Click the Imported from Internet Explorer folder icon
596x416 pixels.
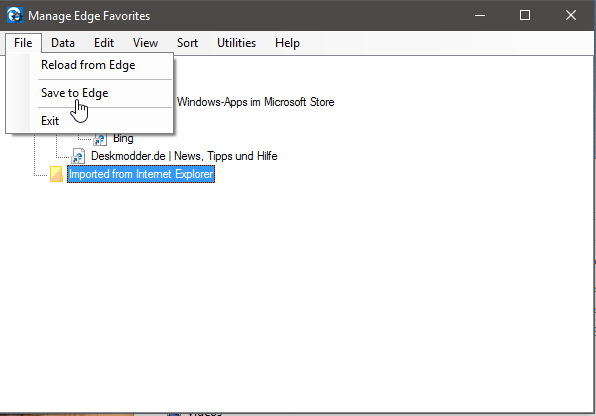(57, 174)
